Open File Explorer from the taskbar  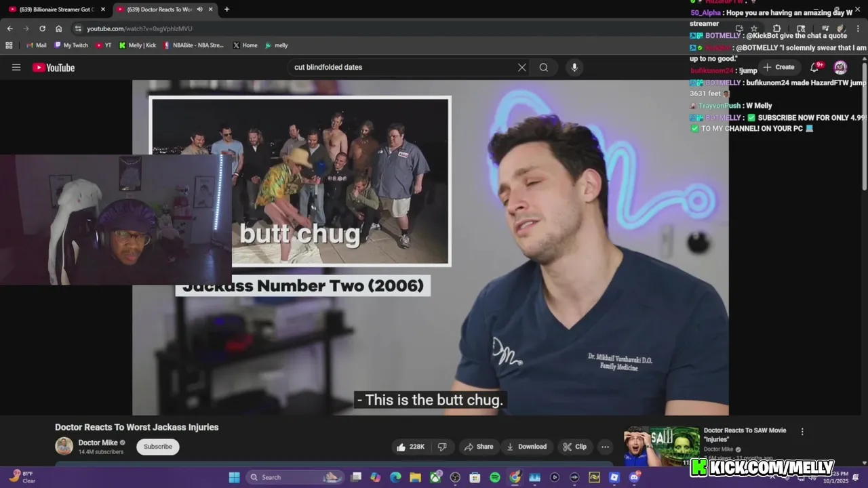pos(415,477)
